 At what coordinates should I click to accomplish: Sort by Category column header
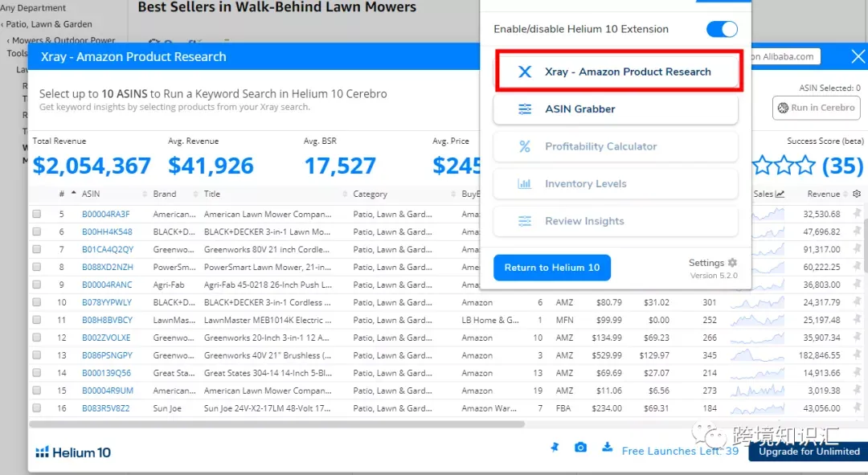[370, 194]
